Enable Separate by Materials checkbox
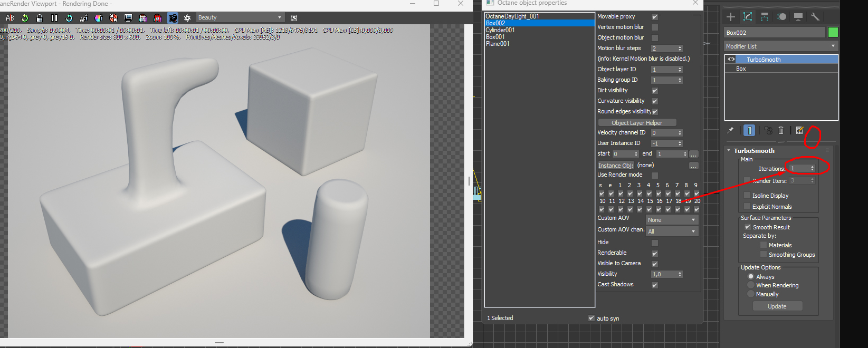The image size is (868, 348). [763, 245]
